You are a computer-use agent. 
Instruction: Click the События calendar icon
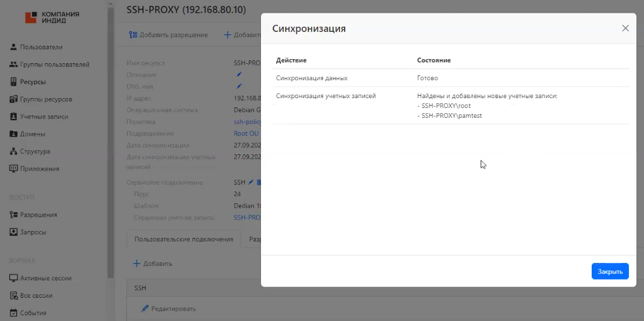[x=14, y=313]
